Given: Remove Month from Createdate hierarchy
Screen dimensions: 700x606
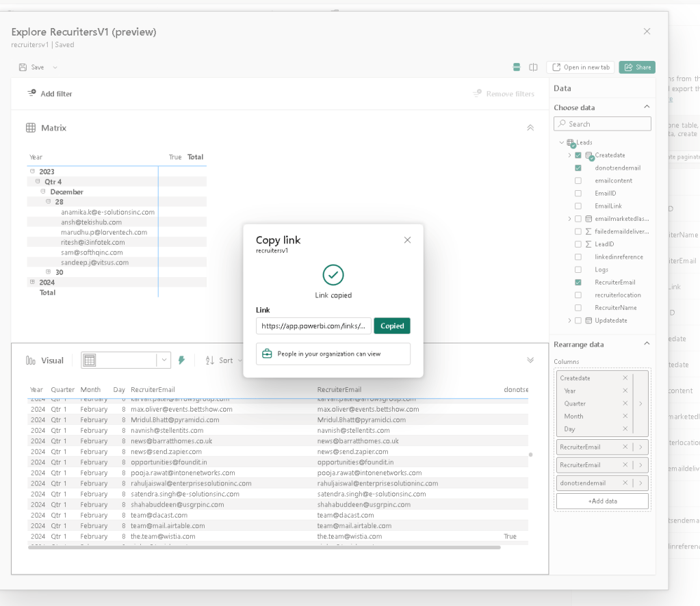Looking at the screenshot, I should pos(625,416).
